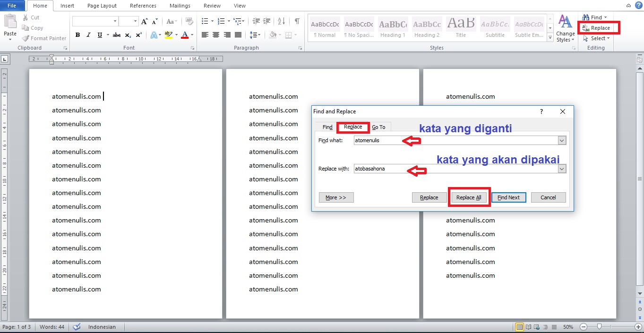Click the More >> button
Viewport: 644px width, 333px height.
click(336, 197)
